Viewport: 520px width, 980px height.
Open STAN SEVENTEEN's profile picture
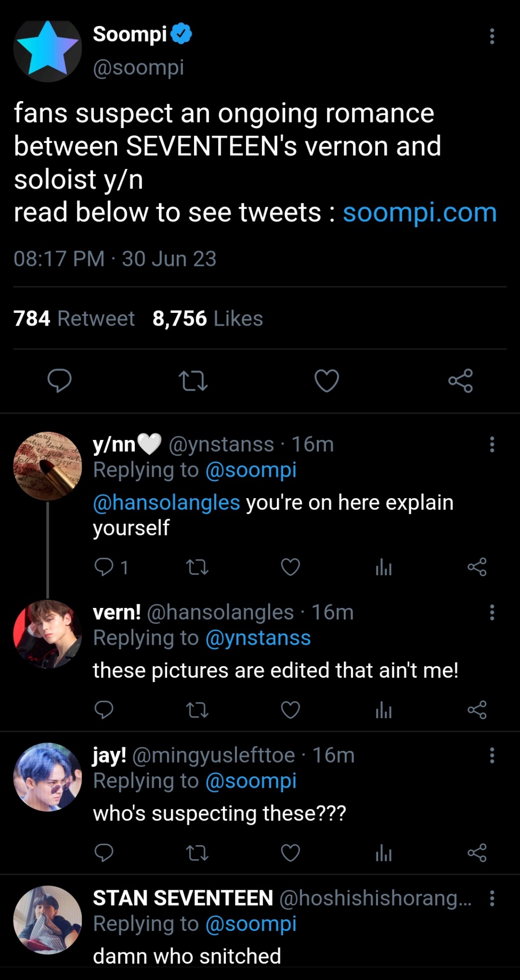click(x=48, y=920)
